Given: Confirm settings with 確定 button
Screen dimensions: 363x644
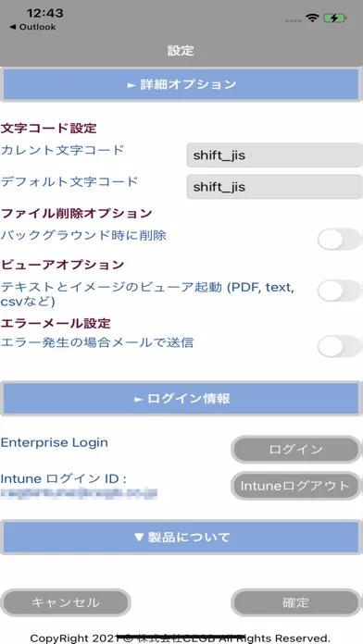Looking at the screenshot, I should pyautogui.click(x=296, y=602).
